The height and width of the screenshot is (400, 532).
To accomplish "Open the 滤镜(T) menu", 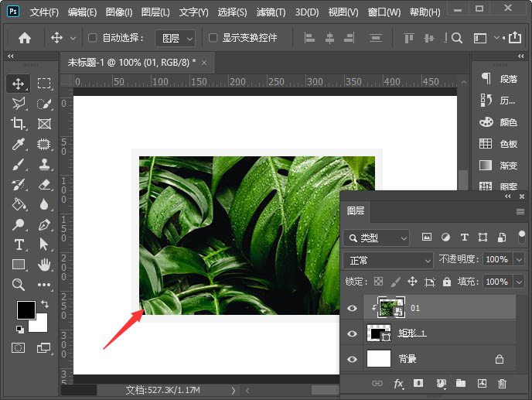I will point(269,12).
